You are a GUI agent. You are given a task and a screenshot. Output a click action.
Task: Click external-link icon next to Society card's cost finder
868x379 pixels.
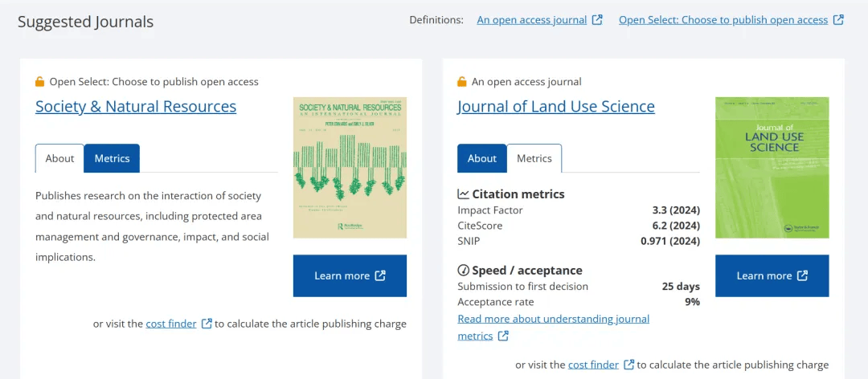point(207,324)
